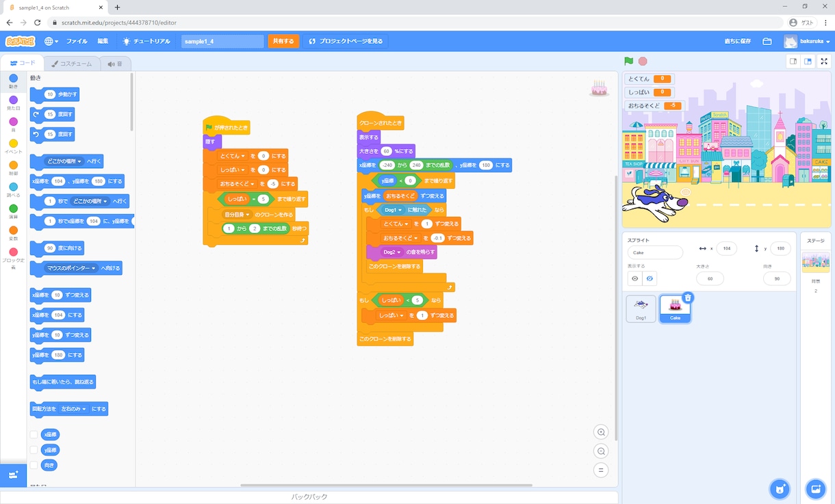The height and width of the screenshot is (504, 835).
Task: Edit the sprite size field 60
Action: click(x=709, y=278)
